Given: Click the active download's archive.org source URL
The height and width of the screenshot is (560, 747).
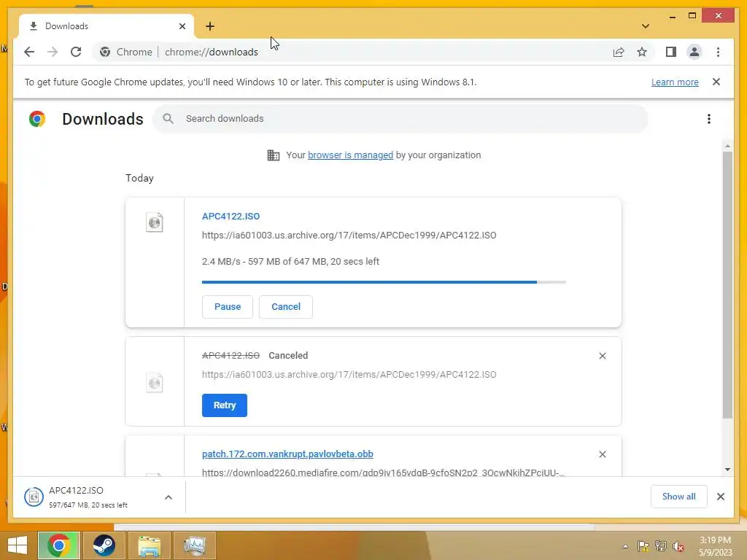Looking at the screenshot, I should [x=349, y=236].
